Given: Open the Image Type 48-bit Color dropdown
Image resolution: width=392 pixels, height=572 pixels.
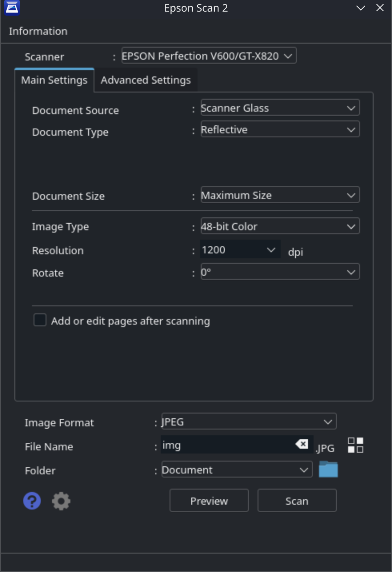Looking at the screenshot, I should point(280,226).
